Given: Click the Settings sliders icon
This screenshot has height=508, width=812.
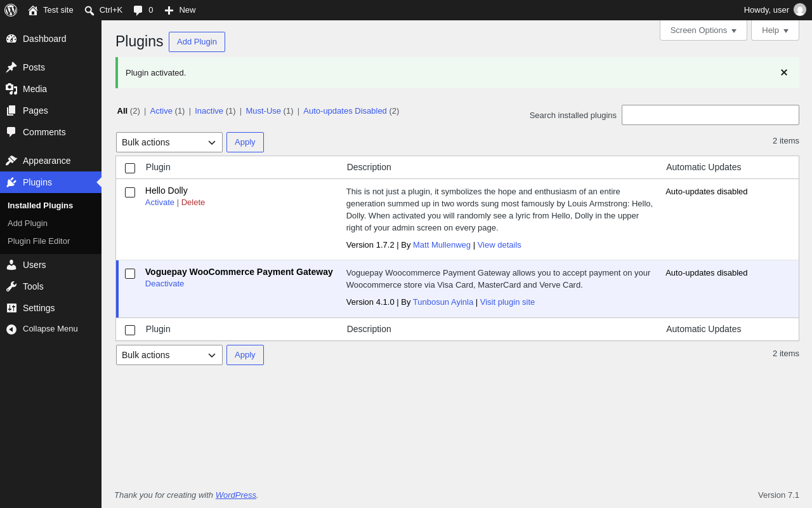Looking at the screenshot, I should [11, 308].
